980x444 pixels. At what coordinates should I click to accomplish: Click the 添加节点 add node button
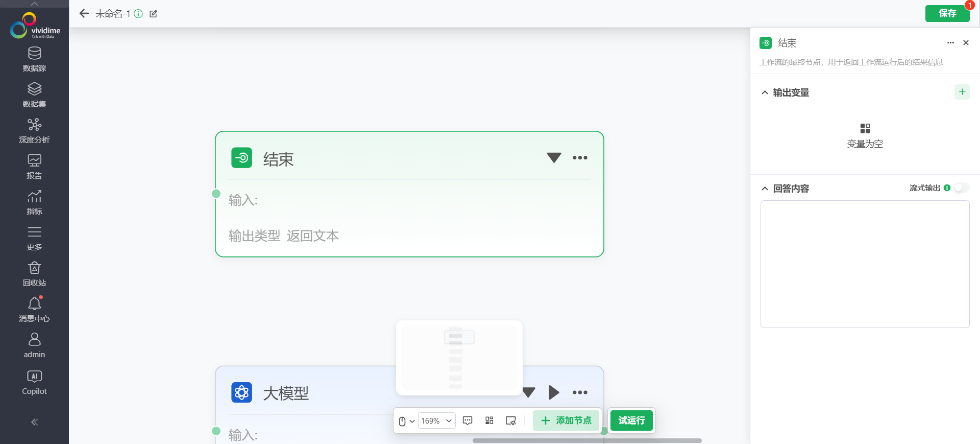[x=566, y=420]
